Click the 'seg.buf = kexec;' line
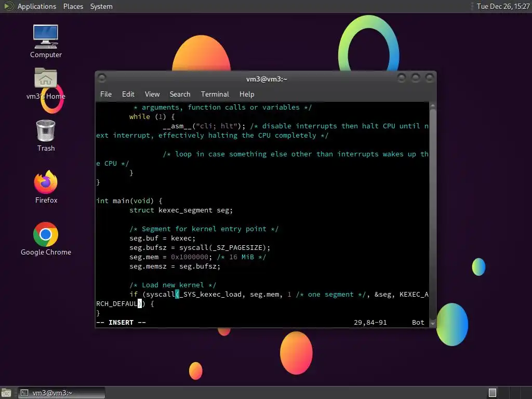This screenshot has height=399, width=532. click(162, 238)
